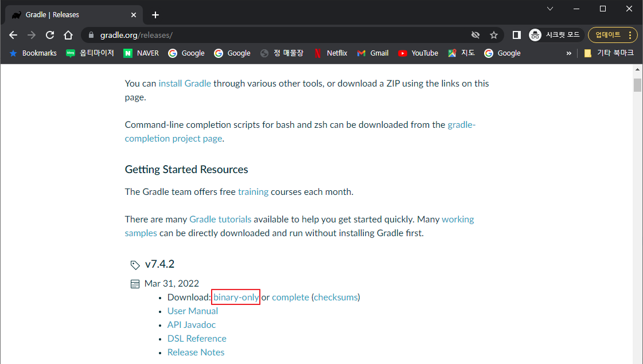This screenshot has width=643, height=364.
Task: Reload the Gradle releases page
Action: tap(50, 35)
